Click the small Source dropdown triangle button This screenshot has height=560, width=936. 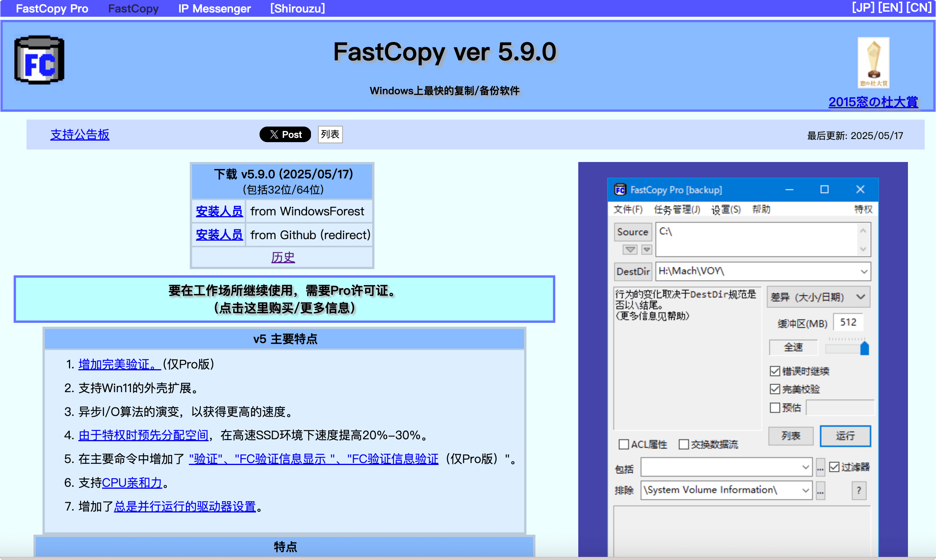pyautogui.click(x=647, y=249)
